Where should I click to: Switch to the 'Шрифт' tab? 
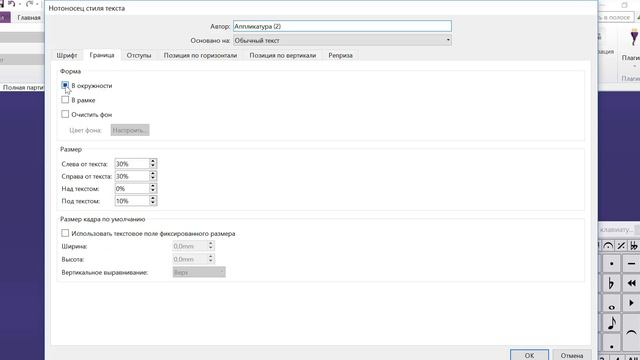tap(67, 55)
